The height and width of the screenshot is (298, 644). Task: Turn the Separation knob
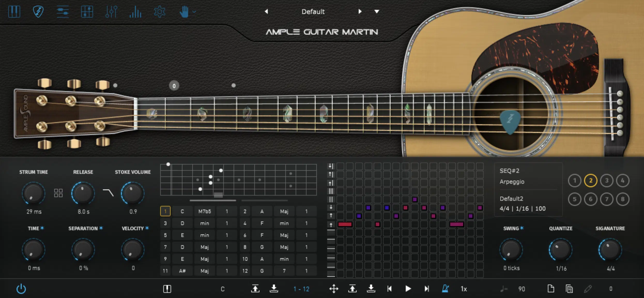coord(83,250)
